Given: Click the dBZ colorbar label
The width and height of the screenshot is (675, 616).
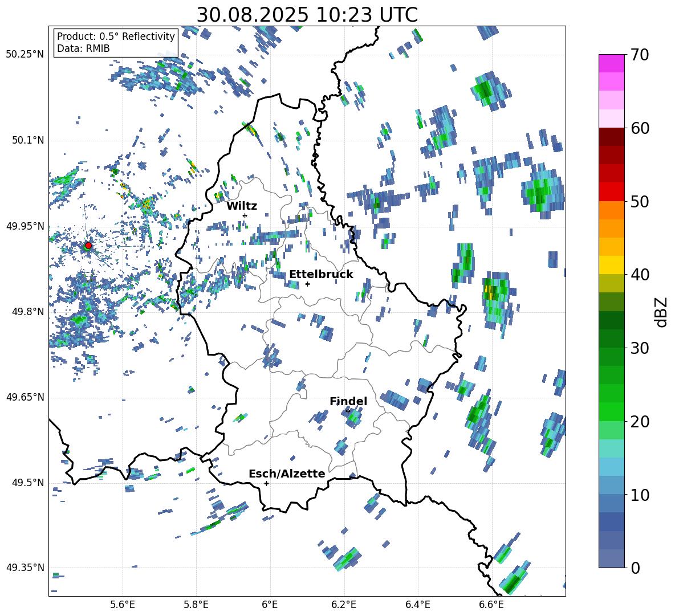Looking at the screenshot, I should 660,312.
